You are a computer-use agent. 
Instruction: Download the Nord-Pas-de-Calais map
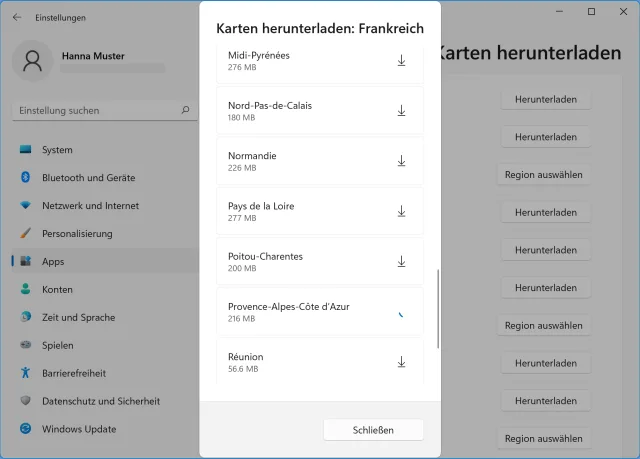tap(401, 111)
